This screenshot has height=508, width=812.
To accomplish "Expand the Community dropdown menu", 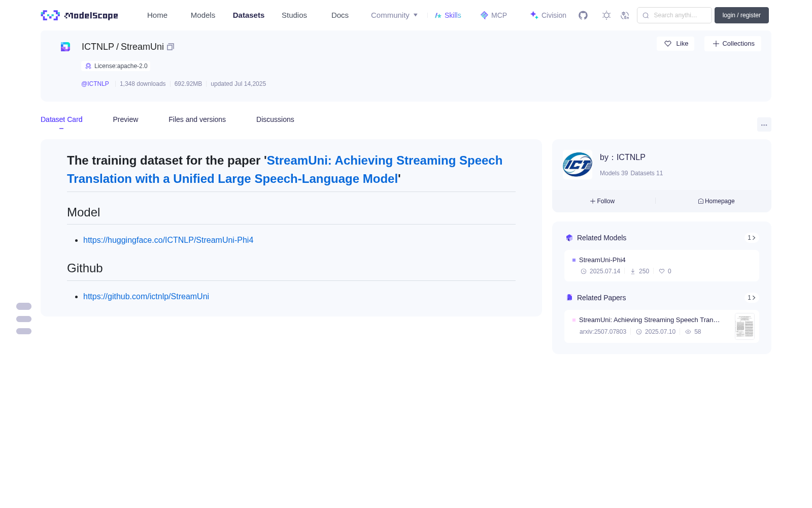I will click(394, 15).
